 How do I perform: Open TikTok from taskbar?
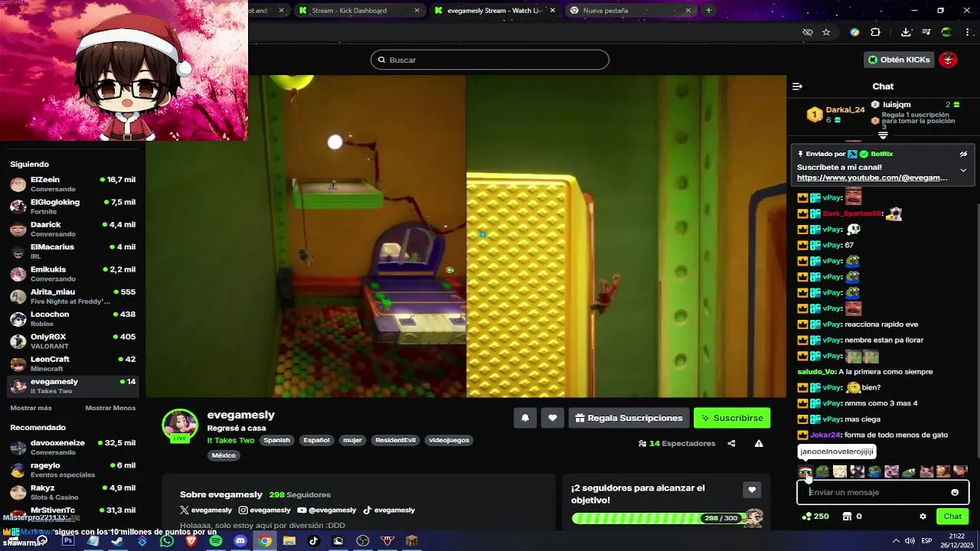point(313,541)
